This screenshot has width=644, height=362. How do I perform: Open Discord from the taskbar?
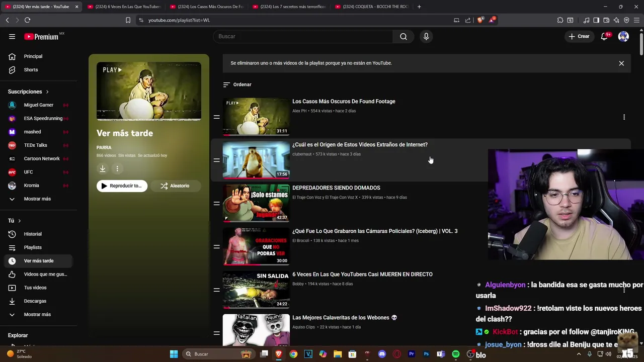coord(382,354)
